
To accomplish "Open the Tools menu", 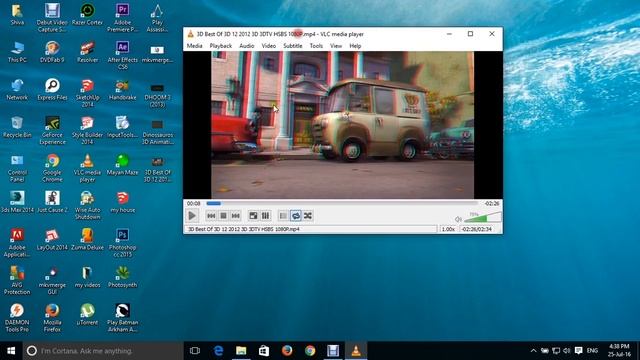I will pyautogui.click(x=316, y=46).
